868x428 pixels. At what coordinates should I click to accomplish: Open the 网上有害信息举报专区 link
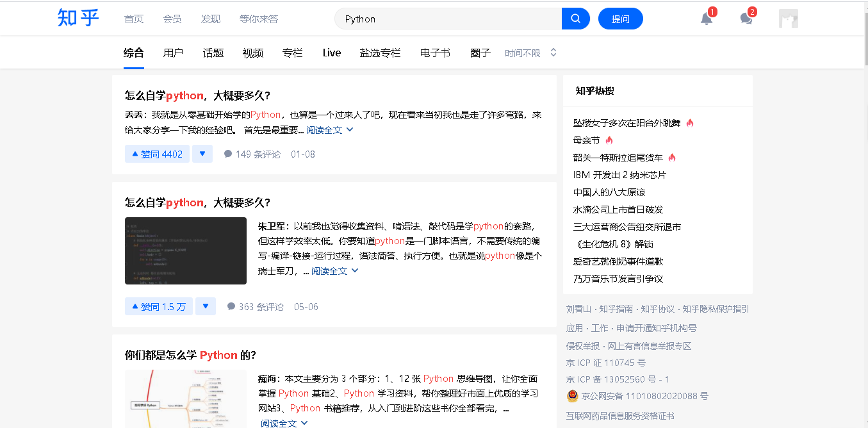(650, 346)
